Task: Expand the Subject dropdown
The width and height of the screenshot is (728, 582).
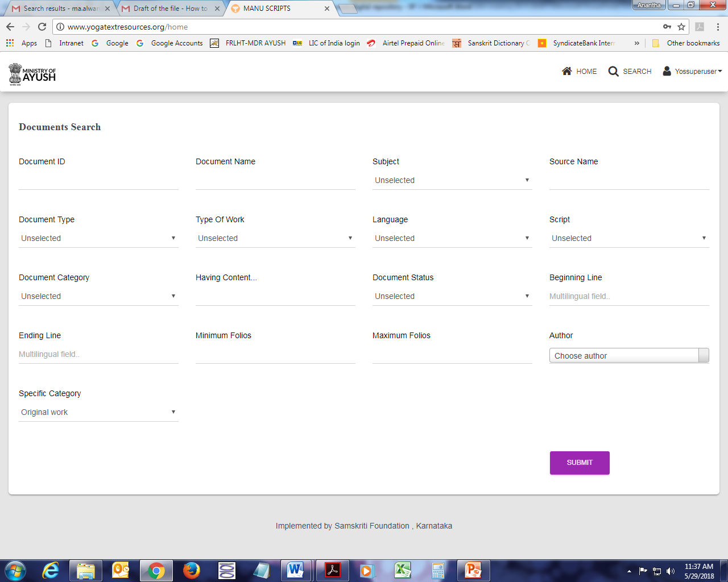Action: pos(452,180)
